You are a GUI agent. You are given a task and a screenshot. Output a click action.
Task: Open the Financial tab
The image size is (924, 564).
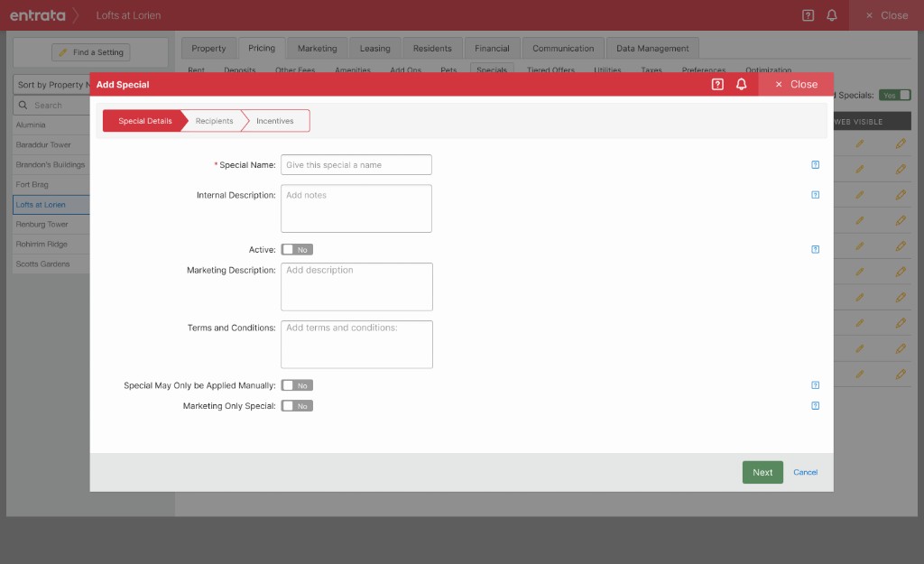click(492, 49)
